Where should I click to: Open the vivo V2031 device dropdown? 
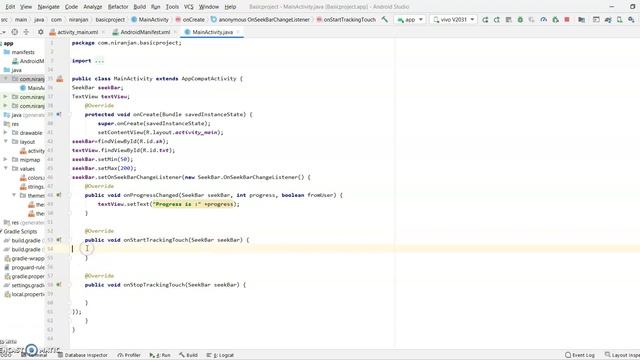[x=453, y=20]
